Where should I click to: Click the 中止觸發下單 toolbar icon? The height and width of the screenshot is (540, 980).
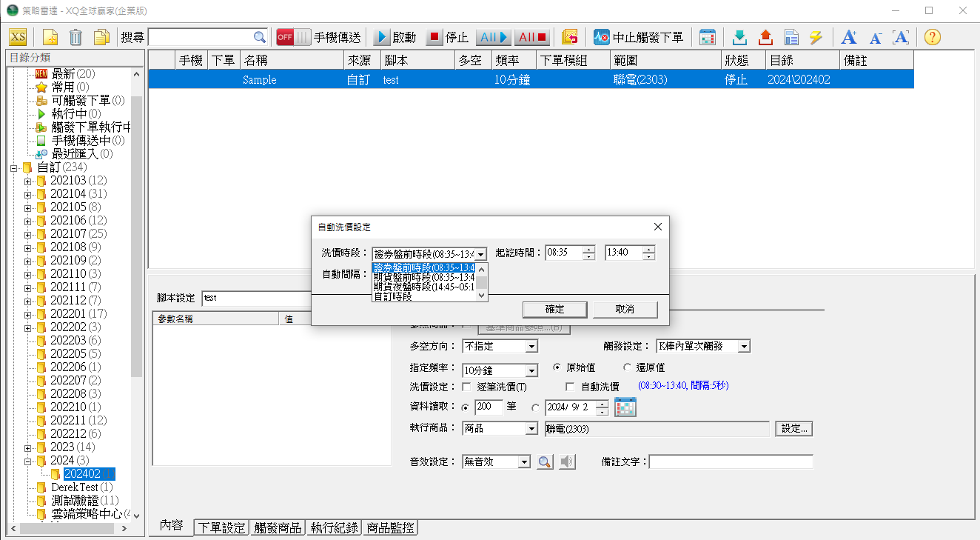tap(601, 37)
